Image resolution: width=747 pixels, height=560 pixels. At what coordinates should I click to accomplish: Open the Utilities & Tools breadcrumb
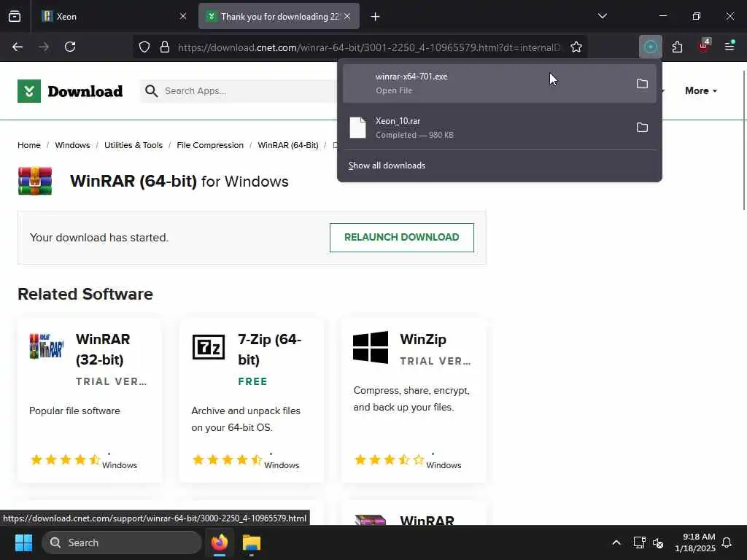coord(133,145)
